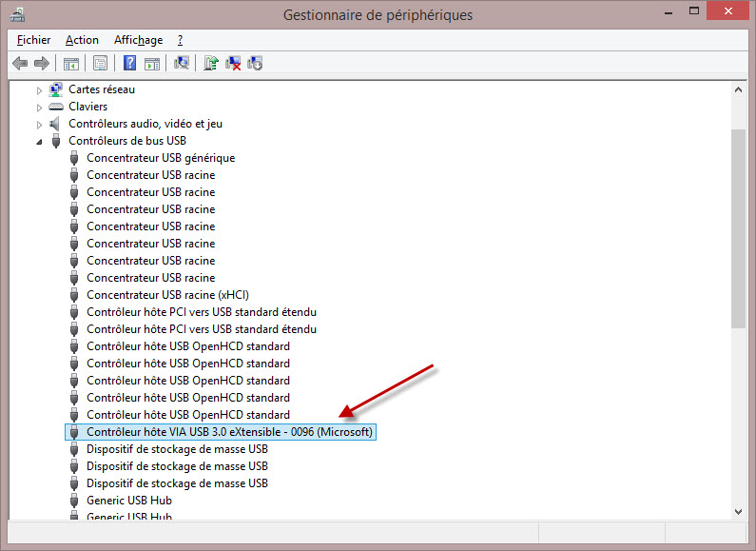Select Concentrateur USB générique device
This screenshot has height=551, width=756.
click(x=160, y=158)
